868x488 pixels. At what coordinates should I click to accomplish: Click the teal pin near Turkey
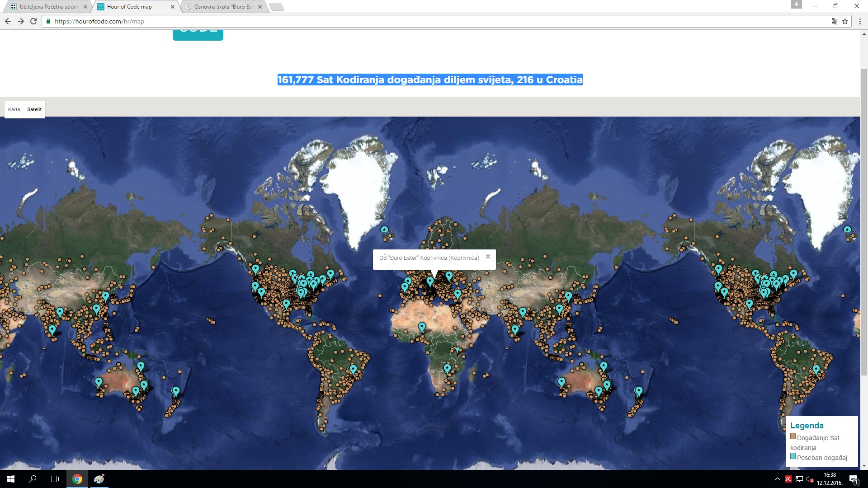(458, 295)
